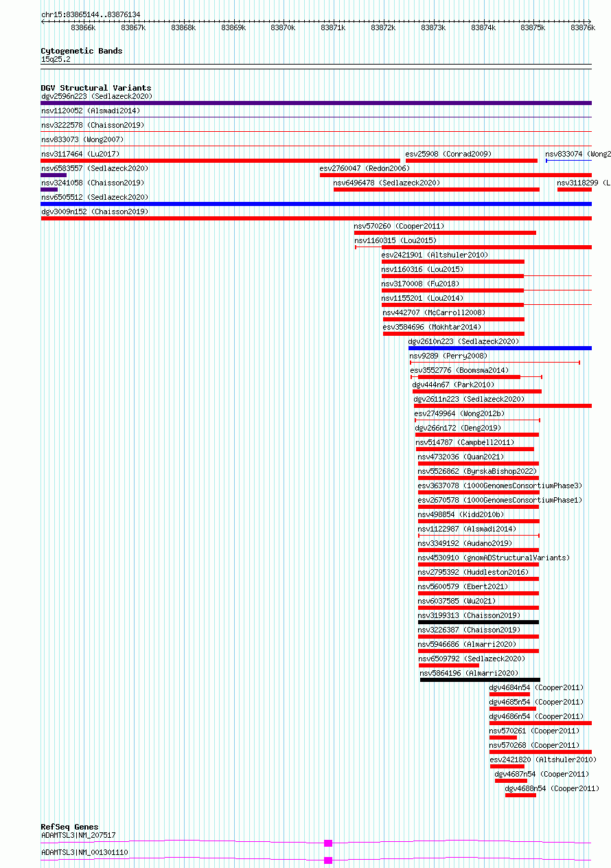Click the RefSeq Genes track title
This screenshot has height=868, width=611.
coord(69,827)
